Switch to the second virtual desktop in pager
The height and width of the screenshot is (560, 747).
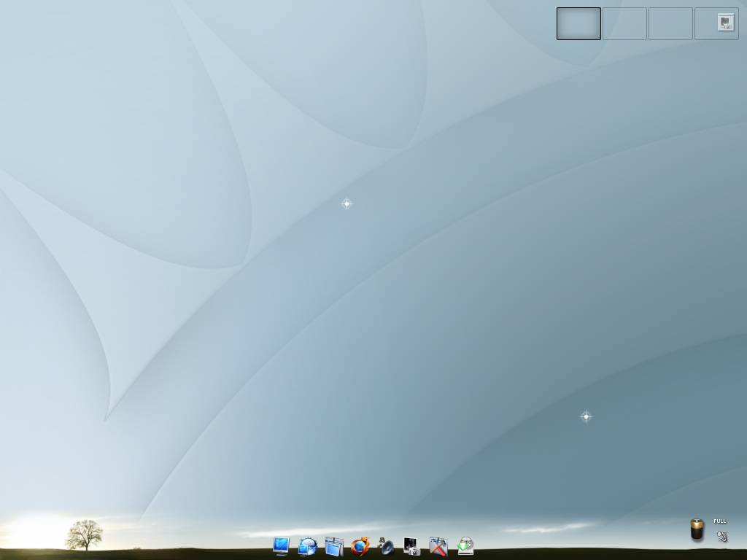pyautogui.click(x=624, y=24)
